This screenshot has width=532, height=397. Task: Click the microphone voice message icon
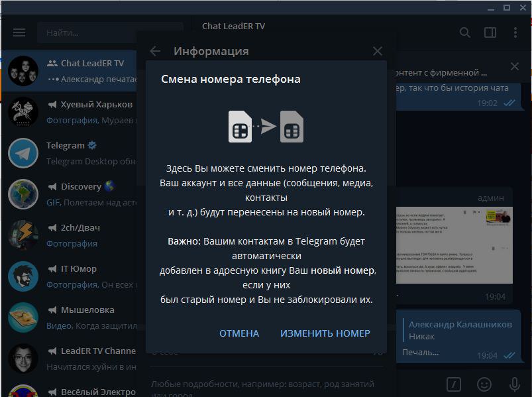514,384
